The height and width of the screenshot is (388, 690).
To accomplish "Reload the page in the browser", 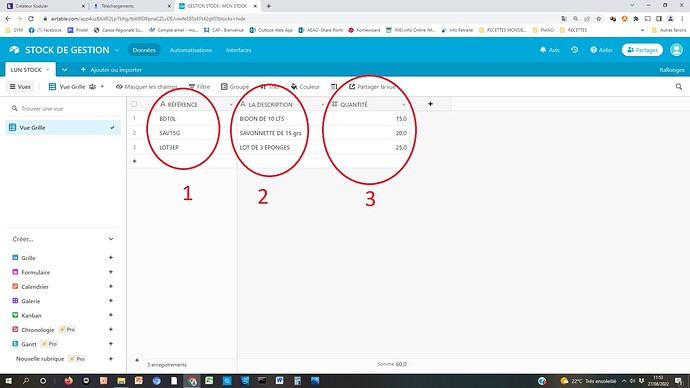I will click(31, 18).
